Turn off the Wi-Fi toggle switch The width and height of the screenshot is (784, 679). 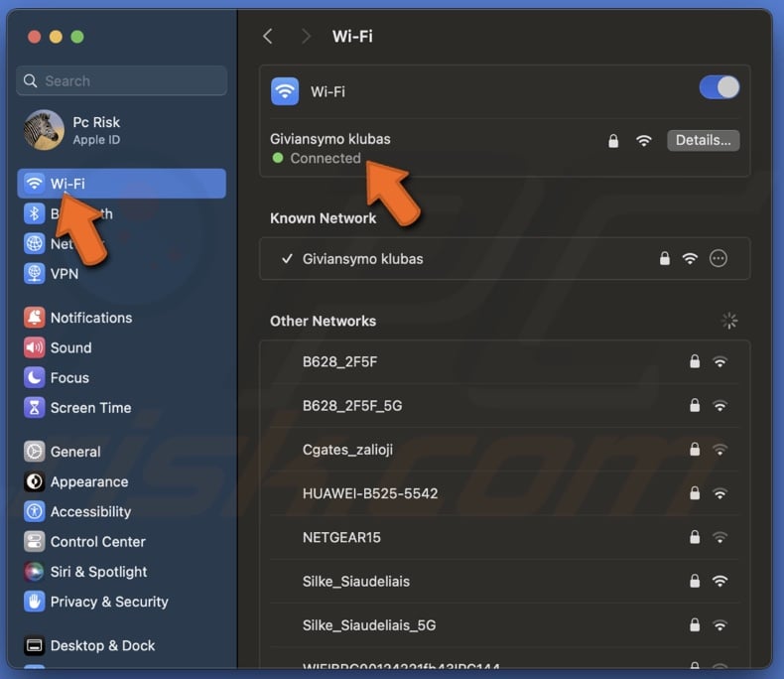point(719,87)
